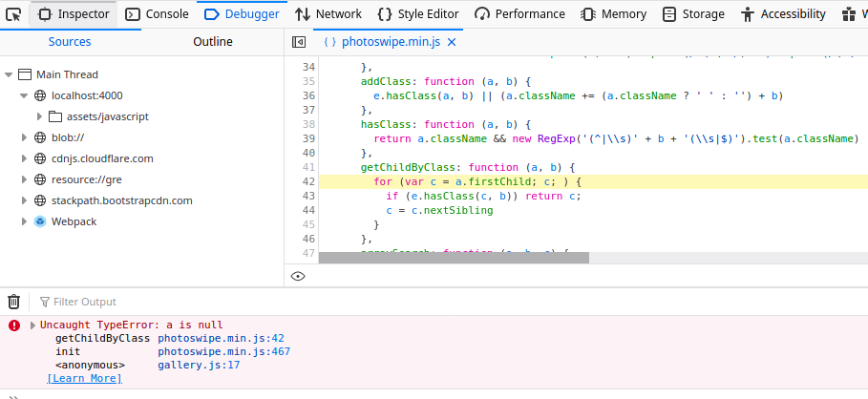Click the Main Thread window icon
The image size is (868, 399).
click(x=25, y=74)
